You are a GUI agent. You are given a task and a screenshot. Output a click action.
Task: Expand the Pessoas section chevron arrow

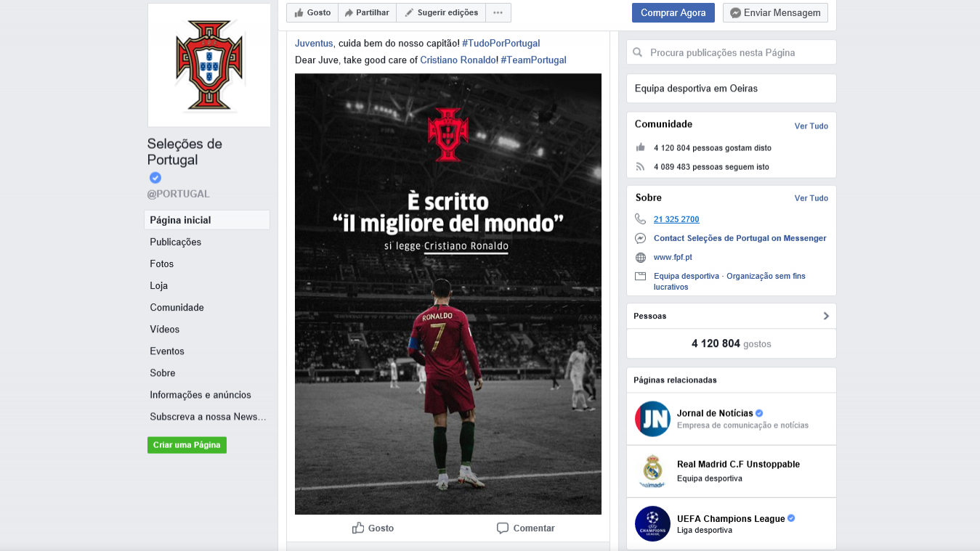coord(826,316)
